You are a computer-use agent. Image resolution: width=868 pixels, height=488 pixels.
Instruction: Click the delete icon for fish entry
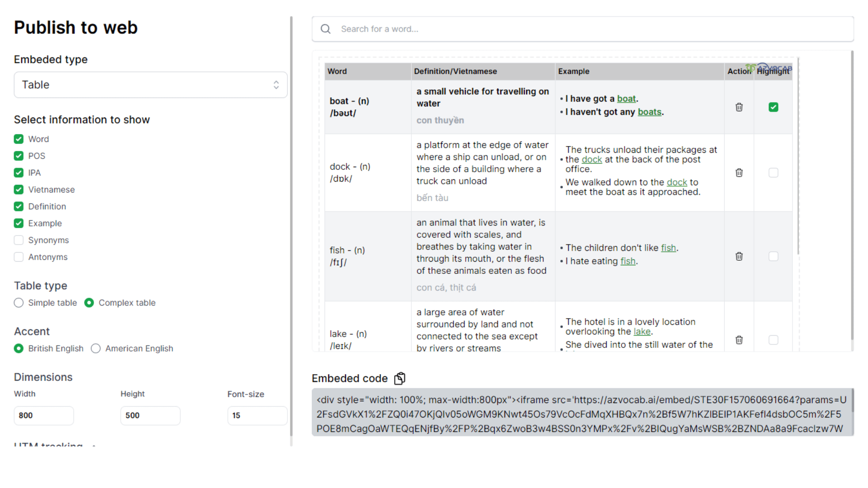(x=739, y=256)
